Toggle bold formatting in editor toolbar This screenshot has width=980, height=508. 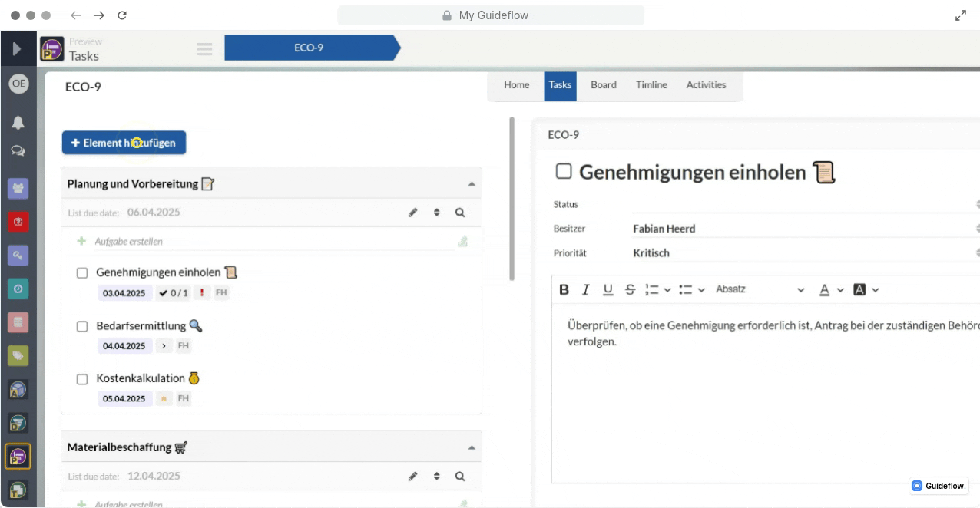[x=564, y=289]
